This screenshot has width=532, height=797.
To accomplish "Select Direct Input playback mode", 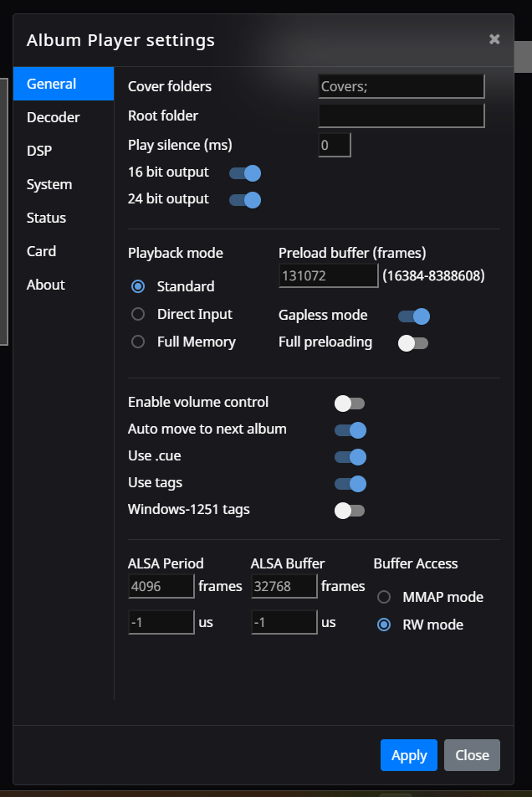I will tap(138, 315).
